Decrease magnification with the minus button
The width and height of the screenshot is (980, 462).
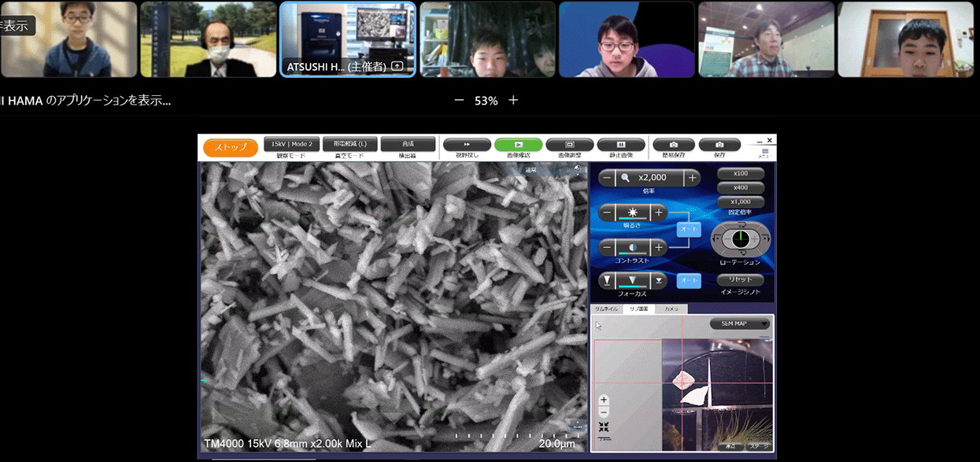pos(607,178)
